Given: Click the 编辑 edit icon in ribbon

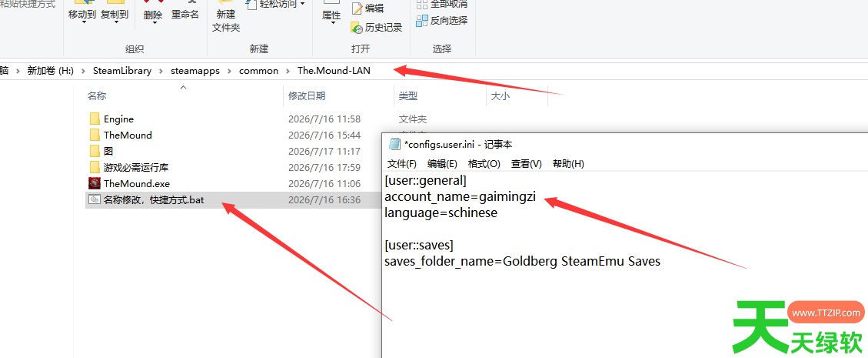Looking at the screenshot, I should [357, 8].
